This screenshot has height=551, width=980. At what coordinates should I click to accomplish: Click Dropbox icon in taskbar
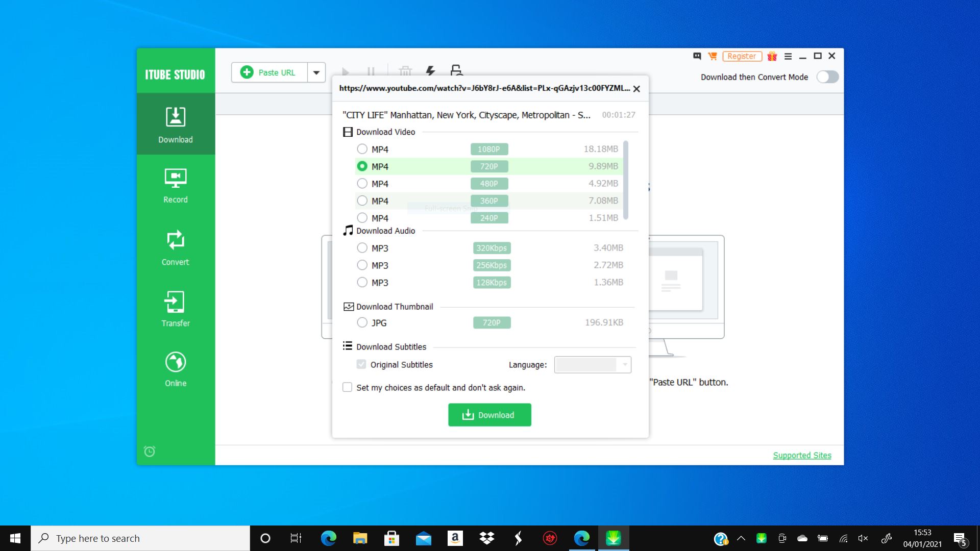[488, 538]
